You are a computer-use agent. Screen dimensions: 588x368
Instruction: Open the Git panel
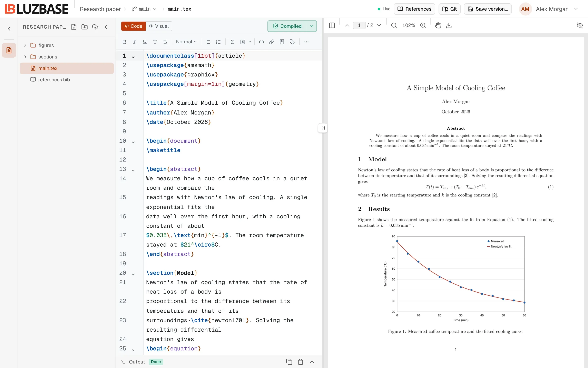tap(449, 9)
